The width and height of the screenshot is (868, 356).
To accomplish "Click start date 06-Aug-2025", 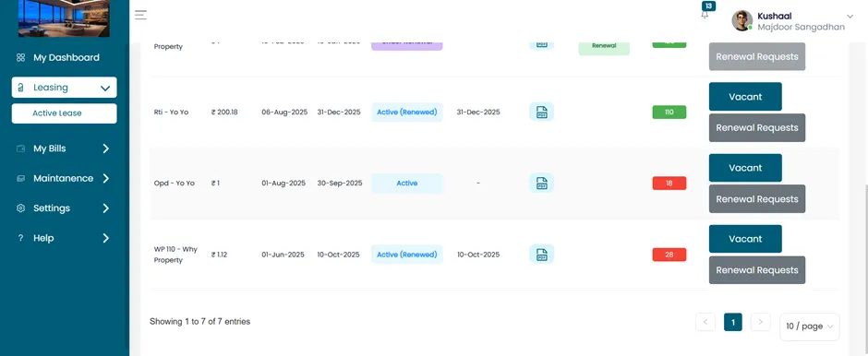I will coord(284,113).
